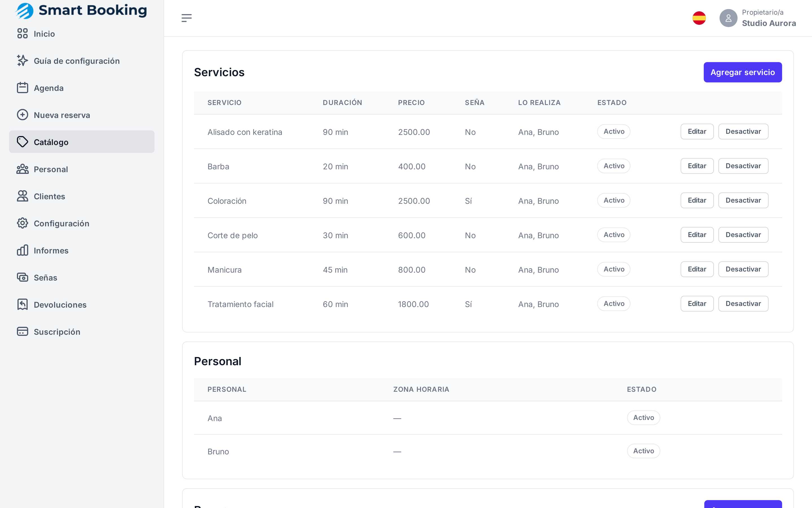Click the Servicios section heading
Screen dimensions: 812x508
click(219, 72)
